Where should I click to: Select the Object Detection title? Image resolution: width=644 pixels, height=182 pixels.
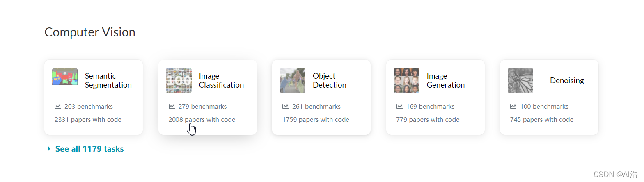[329, 80]
